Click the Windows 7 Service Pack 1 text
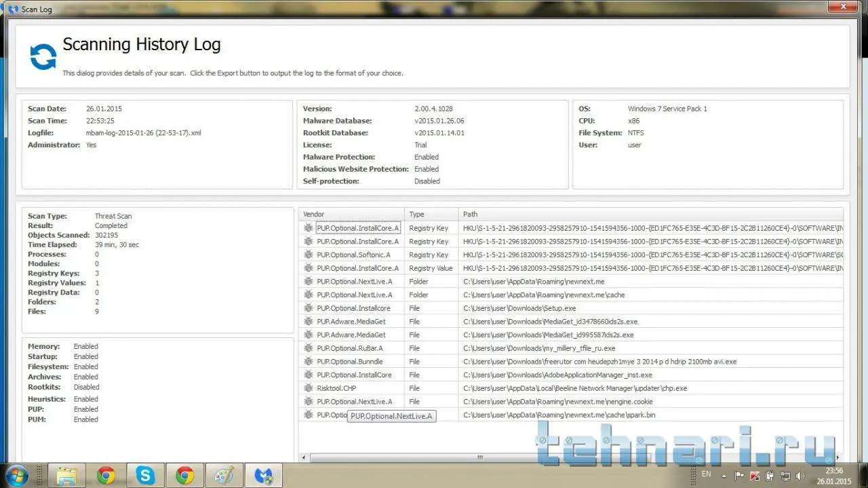Viewport: 868px width, 488px height. 667,109
